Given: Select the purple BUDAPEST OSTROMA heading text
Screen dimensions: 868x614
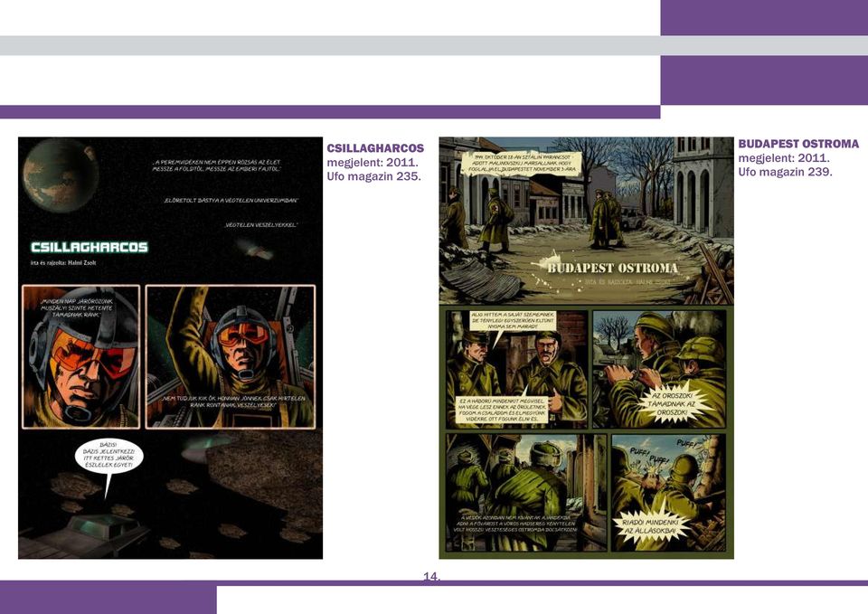Looking at the screenshot, I should click(x=798, y=144).
